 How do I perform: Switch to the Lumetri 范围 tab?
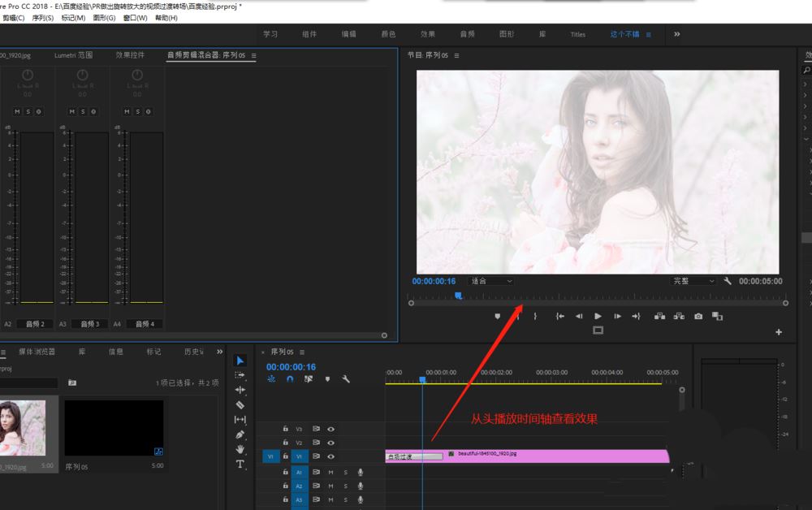pyautogui.click(x=74, y=55)
